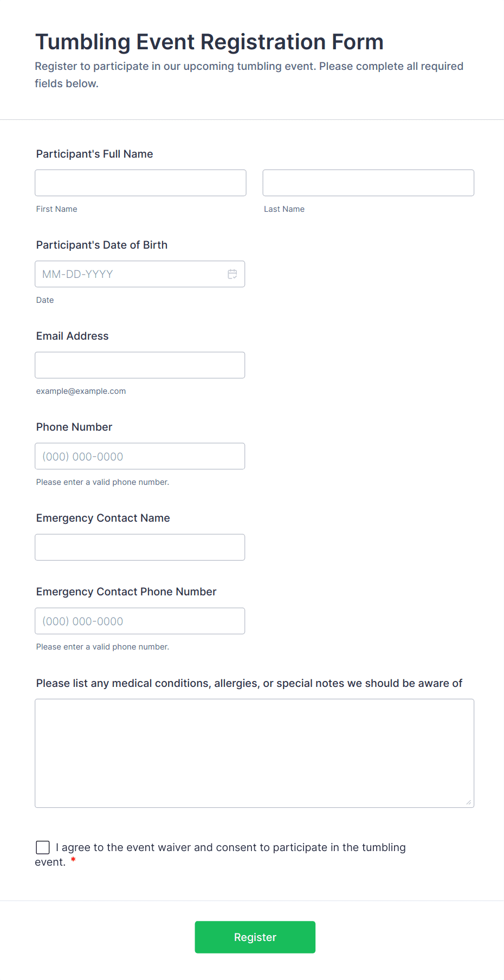Screen dimensions: 504x980
Task: Click the Emergency Contact Name field
Action: click(140, 547)
